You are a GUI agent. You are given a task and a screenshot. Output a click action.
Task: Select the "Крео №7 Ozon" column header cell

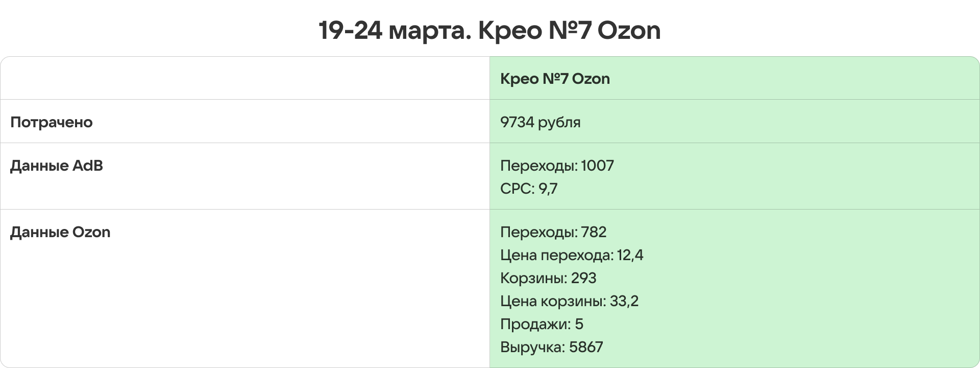point(555,79)
